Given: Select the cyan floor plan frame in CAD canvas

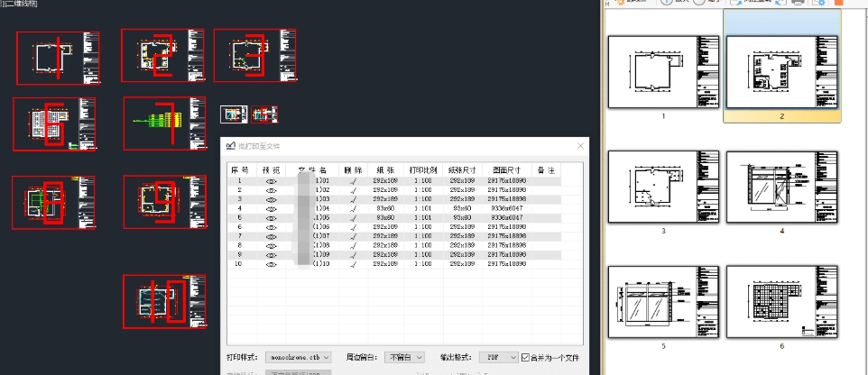Looking at the screenshot, I should [164, 301].
